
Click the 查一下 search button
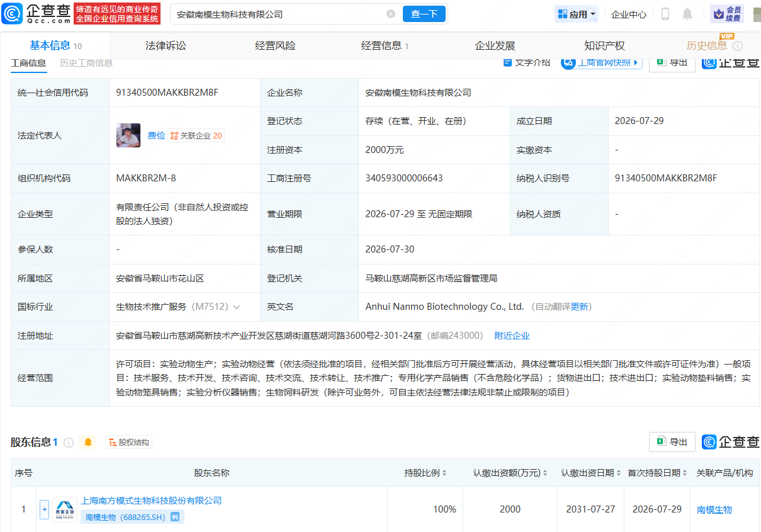coord(424,14)
